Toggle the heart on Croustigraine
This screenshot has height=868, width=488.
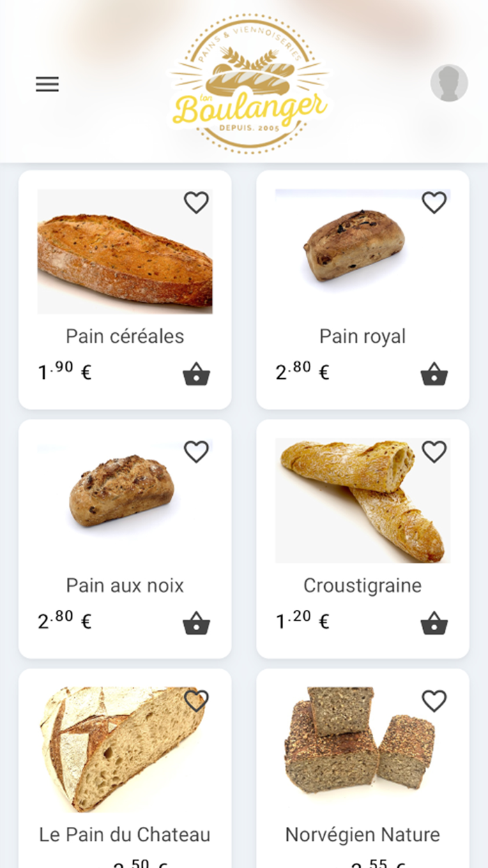434,451
